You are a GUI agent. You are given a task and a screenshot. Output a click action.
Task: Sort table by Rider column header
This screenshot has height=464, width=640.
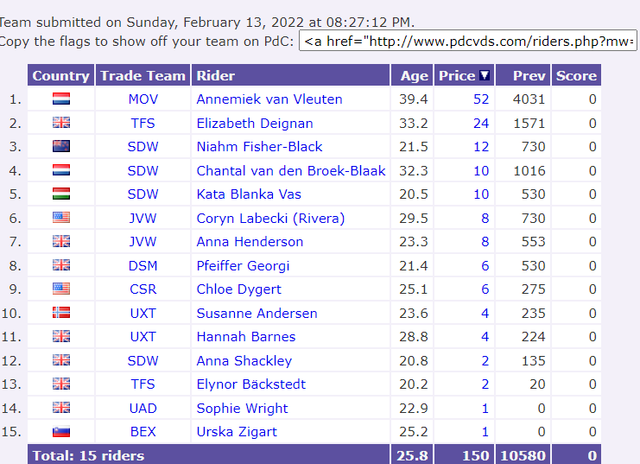click(x=216, y=75)
